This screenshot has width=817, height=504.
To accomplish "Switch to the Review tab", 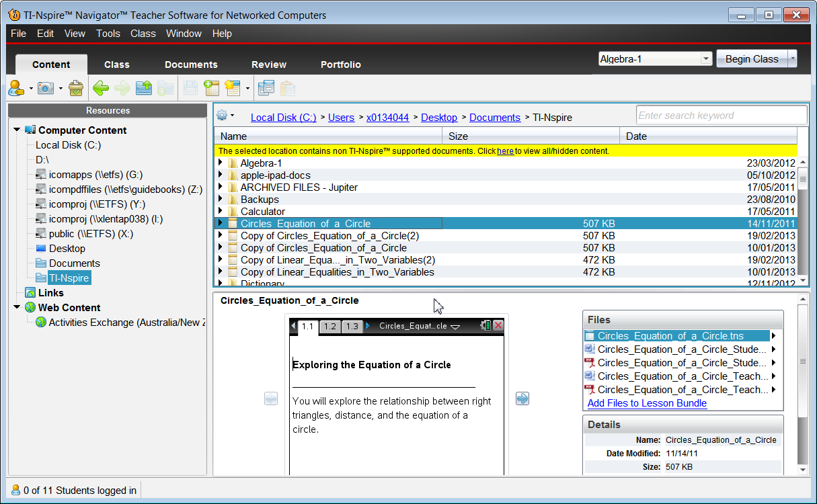I will pyautogui.click(x=269, y=65).
